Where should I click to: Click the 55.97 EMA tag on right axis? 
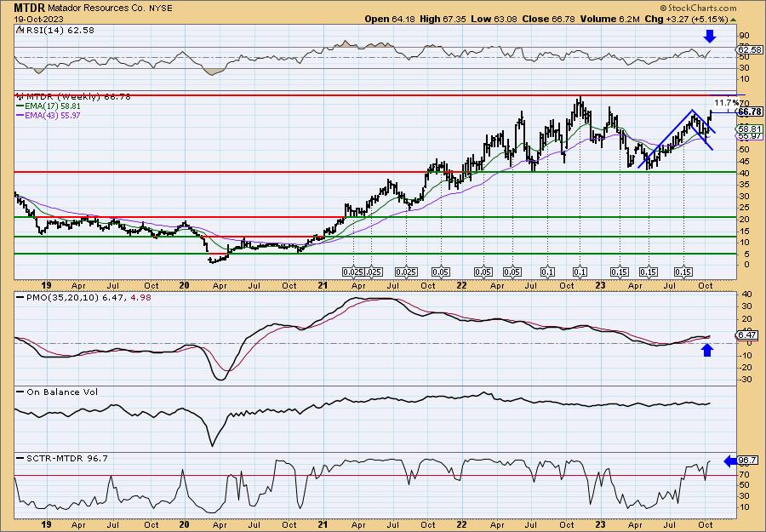tap(751, 136)
